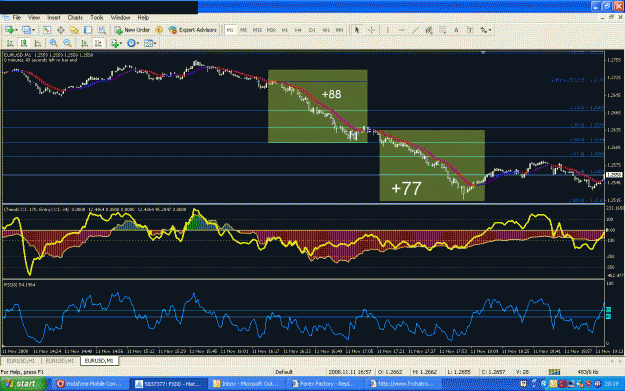Open the View menu
625x391 pixels.
click(x=34, y=18)
